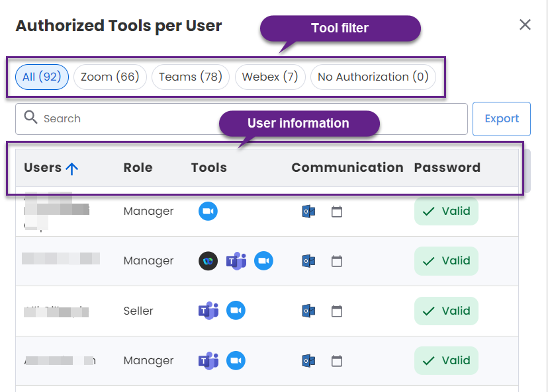
Task: Click Manager role in the Webex row
Action: (148, 260)
